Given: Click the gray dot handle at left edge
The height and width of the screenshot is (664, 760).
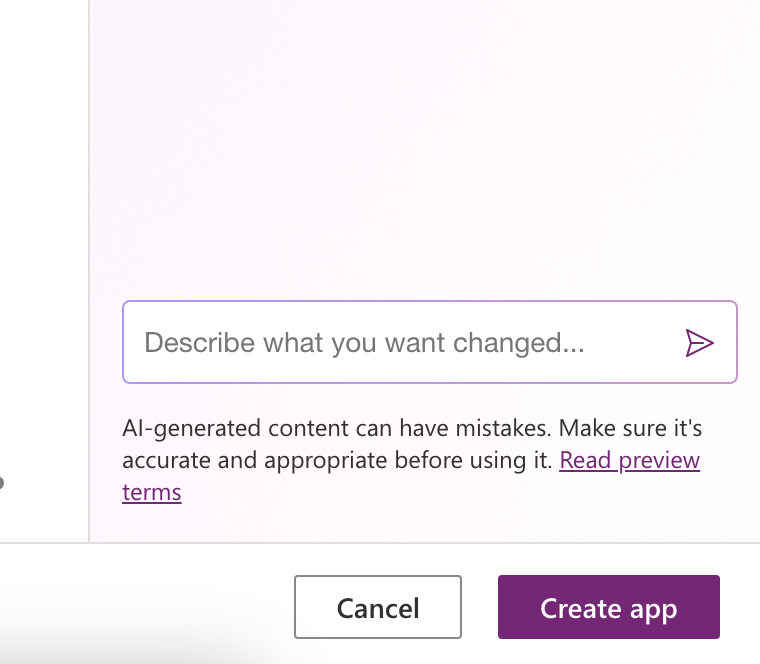Looking at the screenshot, I should 1,483.
